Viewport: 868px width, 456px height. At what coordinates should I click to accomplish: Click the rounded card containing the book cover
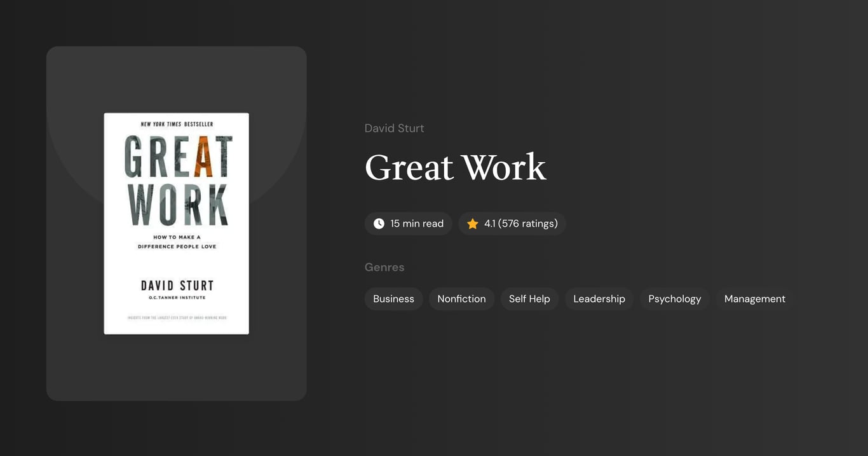tap(176, 369)
